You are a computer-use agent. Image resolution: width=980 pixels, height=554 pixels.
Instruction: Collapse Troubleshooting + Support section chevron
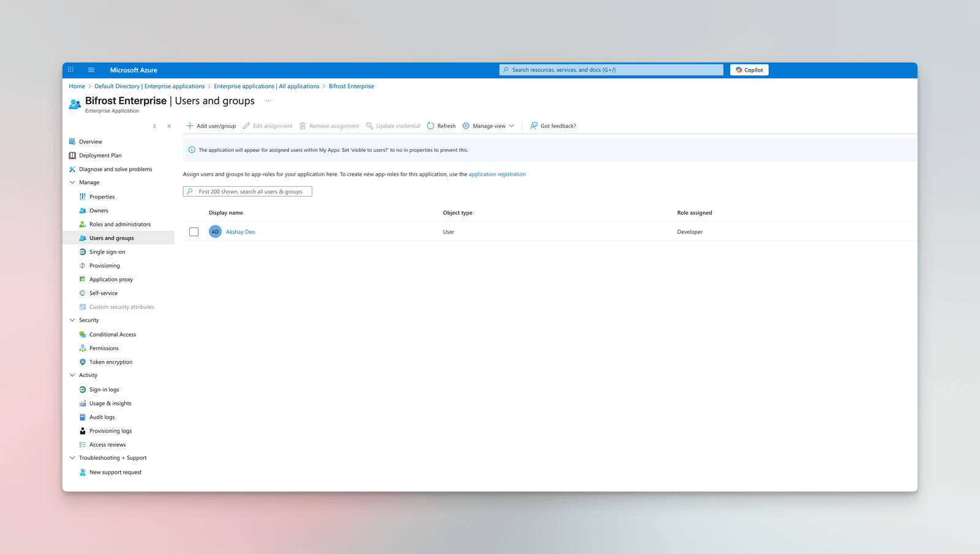click(x=72, y=458)
